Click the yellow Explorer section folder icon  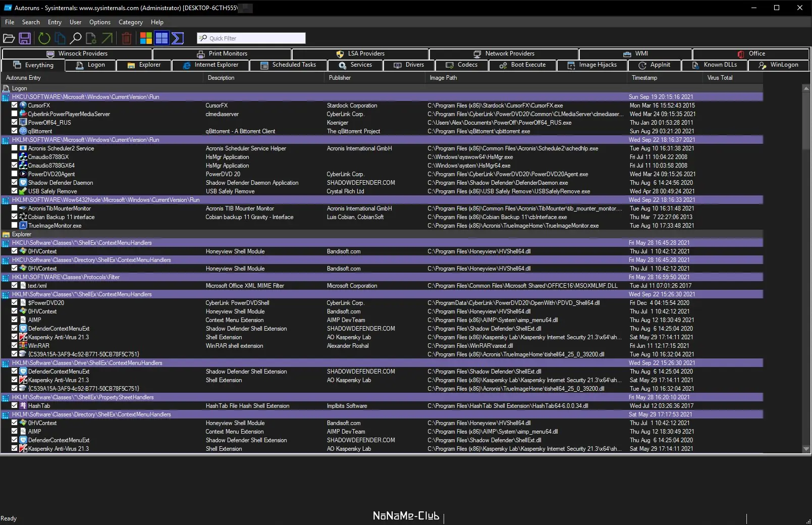coord(6,234)
